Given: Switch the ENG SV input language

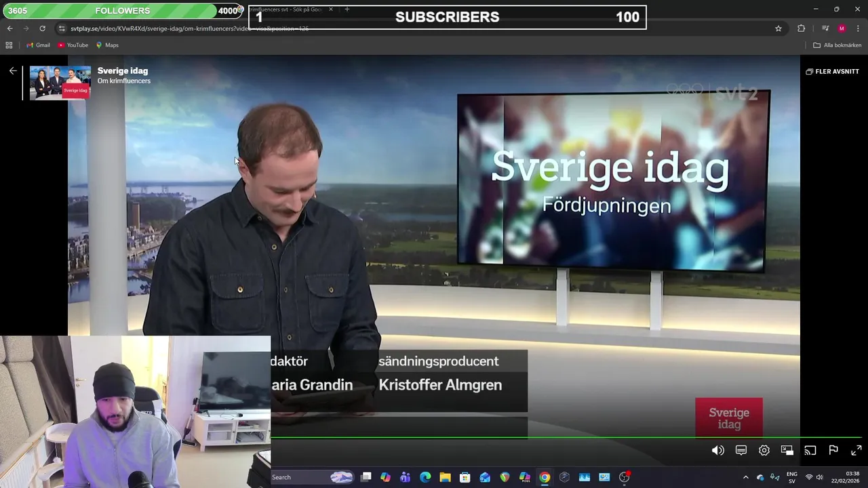Looking at the screenshot, I should pos(792,477).
